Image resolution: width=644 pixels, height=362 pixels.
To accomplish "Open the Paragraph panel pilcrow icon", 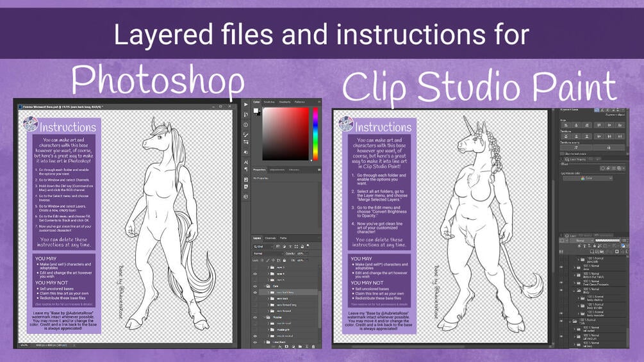I will 245,170.
